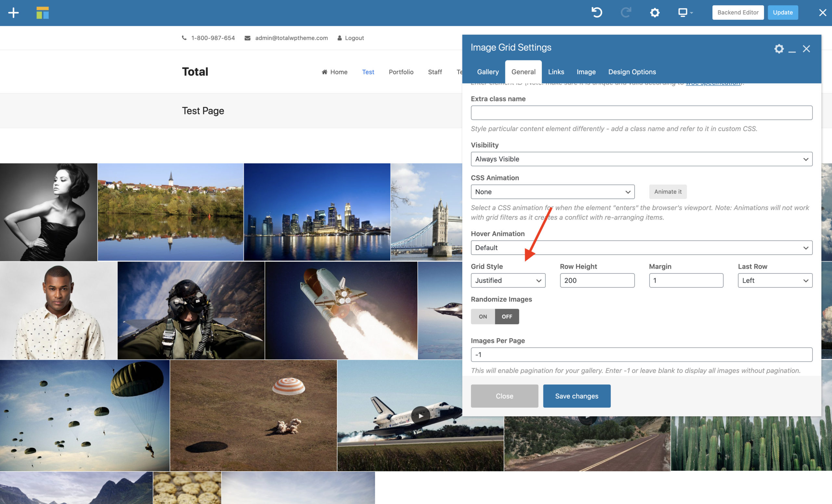Go to the Image tab
The image size is (832, 504).
pos(586,72)
